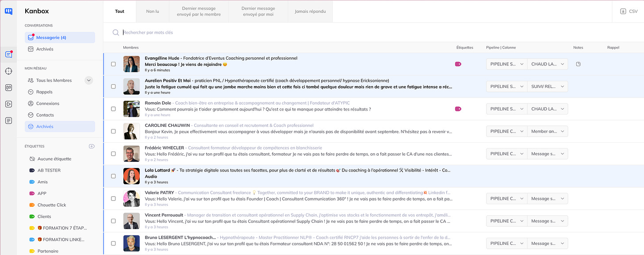Click the Aucune étiquette tag icon
This screenshot has height=255, width=644.
pos(32,159)
